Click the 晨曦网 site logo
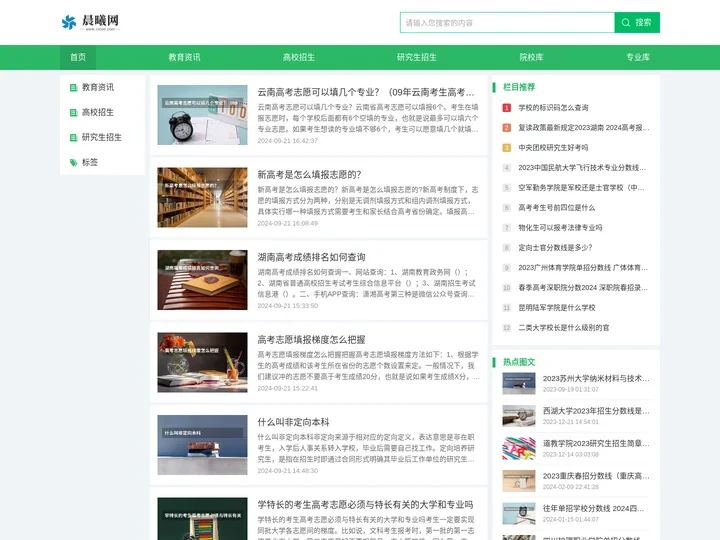Screen dimensions: 720x540 [90, 22]
